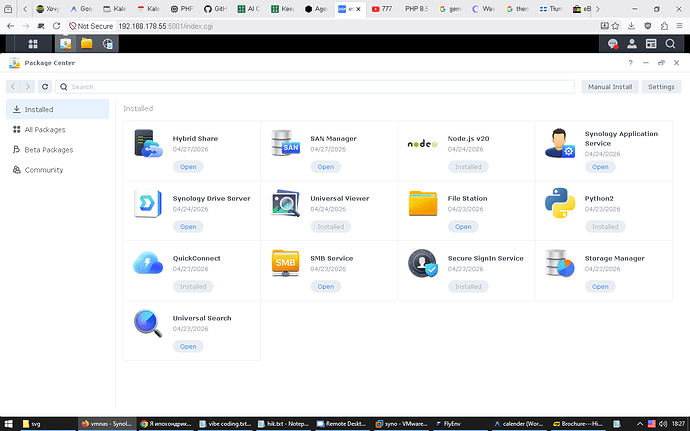690x431 pixels.
Task: Click the SMB Service package icon
Action: click(286, 263)
